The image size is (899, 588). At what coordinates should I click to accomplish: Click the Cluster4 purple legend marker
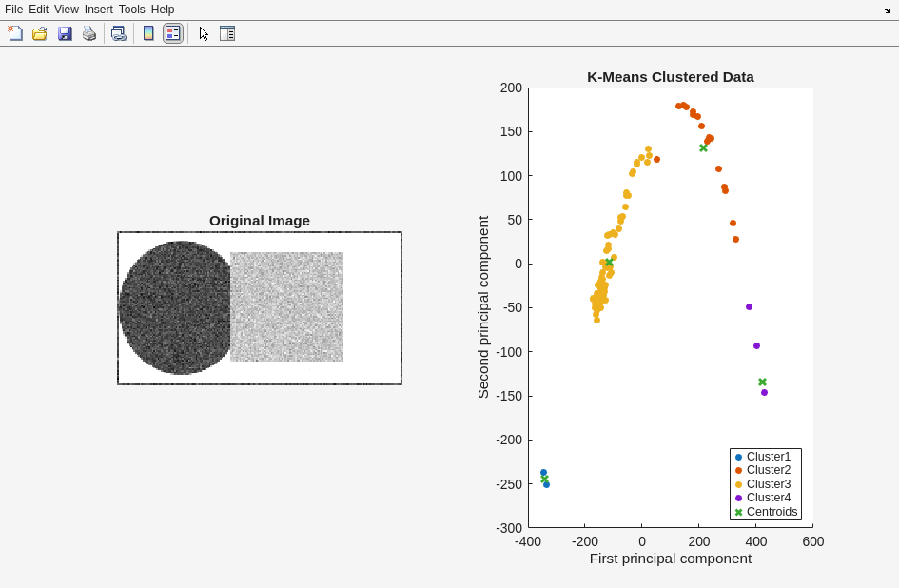point(738,498)
